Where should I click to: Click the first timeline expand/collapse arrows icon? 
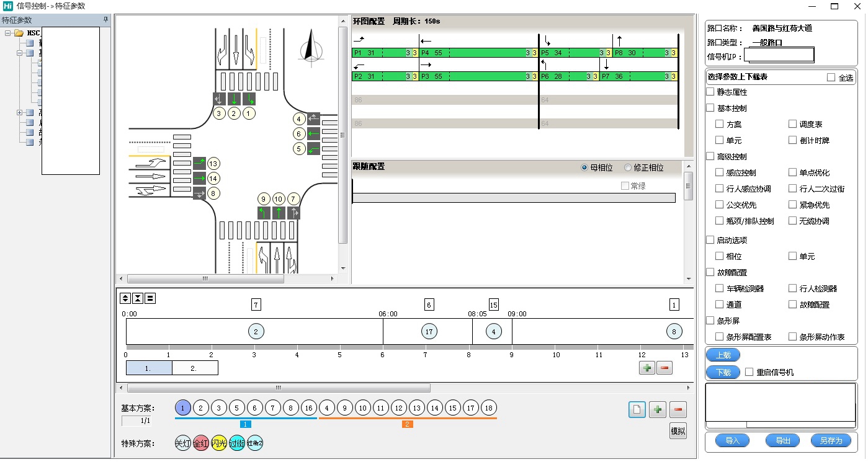(x=125, y=298)
